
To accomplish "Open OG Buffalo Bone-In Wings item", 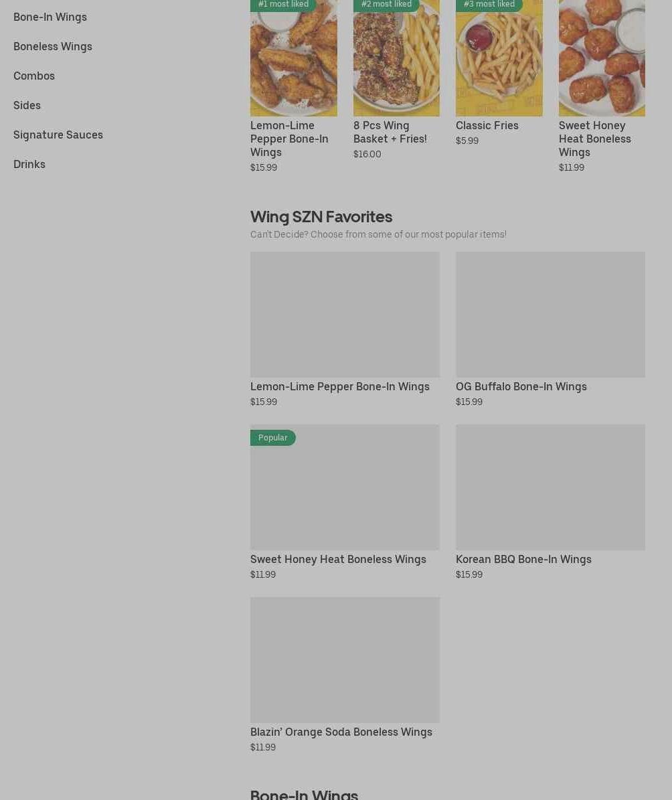I will pos(521,387).
